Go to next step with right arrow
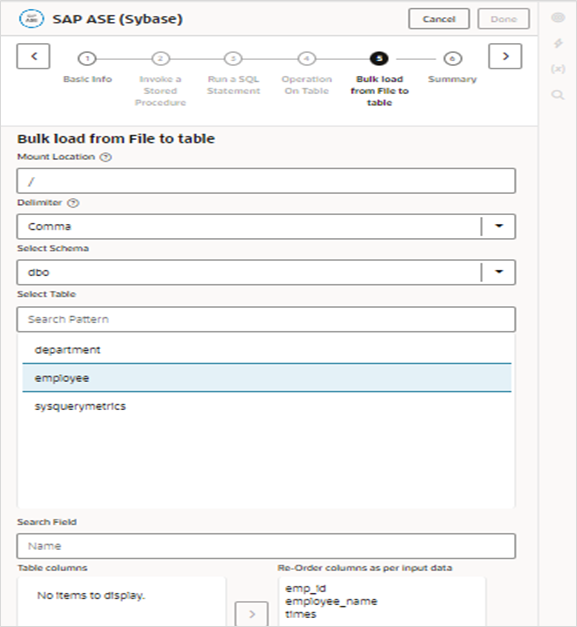The height and width of the screenshot is (627, 577). [505, 56]
